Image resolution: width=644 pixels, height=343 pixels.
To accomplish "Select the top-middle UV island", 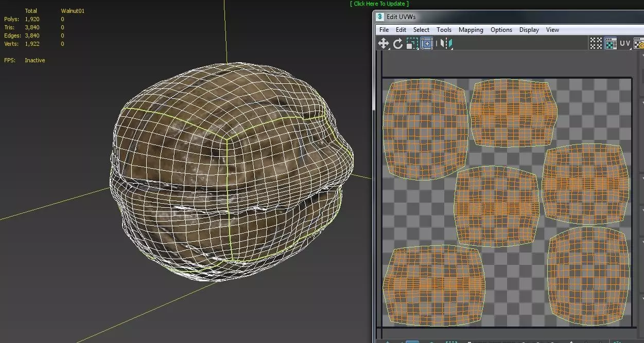I will pos(514,113).
